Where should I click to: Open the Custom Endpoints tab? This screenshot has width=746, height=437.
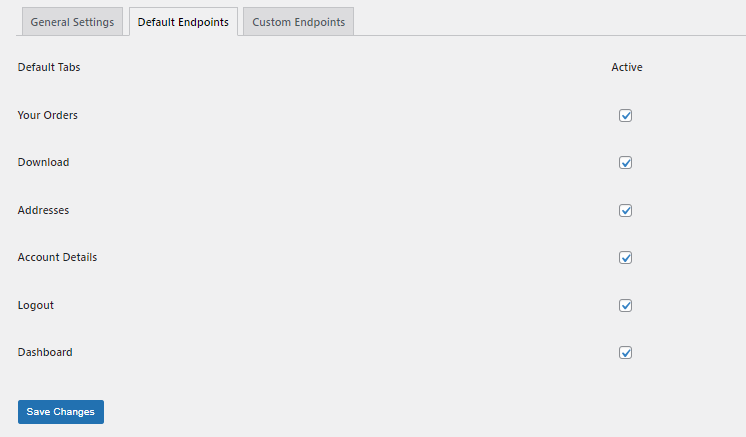[x=298, y=22]
